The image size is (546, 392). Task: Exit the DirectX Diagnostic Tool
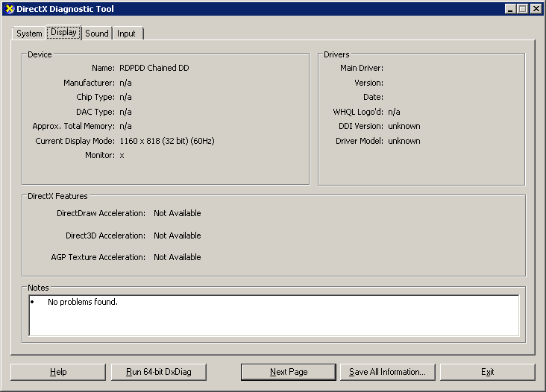tap(487, 372)
